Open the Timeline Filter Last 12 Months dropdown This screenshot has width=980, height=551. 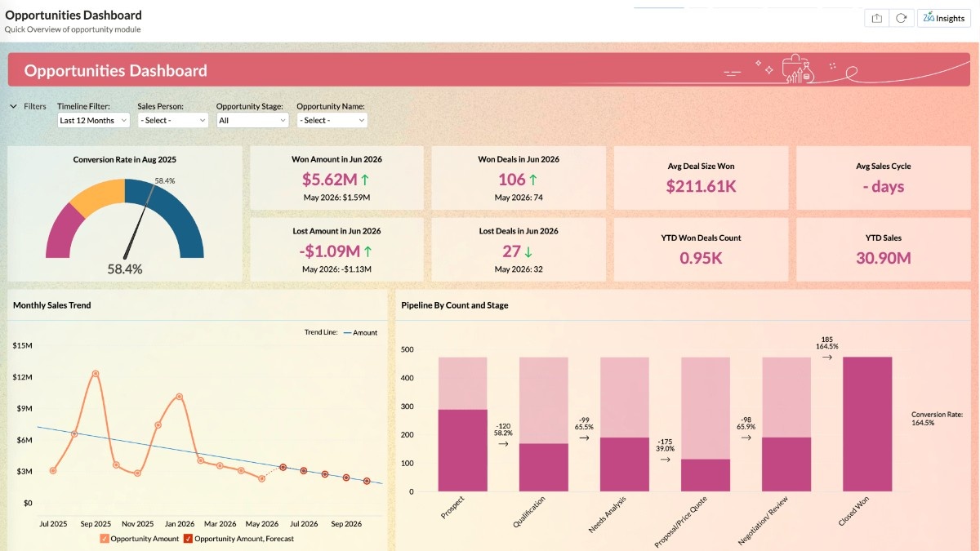(x=93, y=120)
